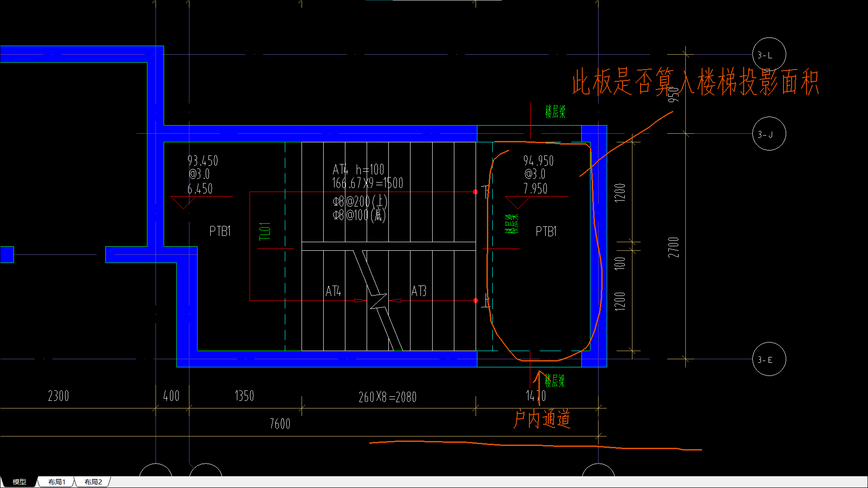Screen dimensions: 868x488
Task: Click the 93.450 elevation text
Action: 203,161
